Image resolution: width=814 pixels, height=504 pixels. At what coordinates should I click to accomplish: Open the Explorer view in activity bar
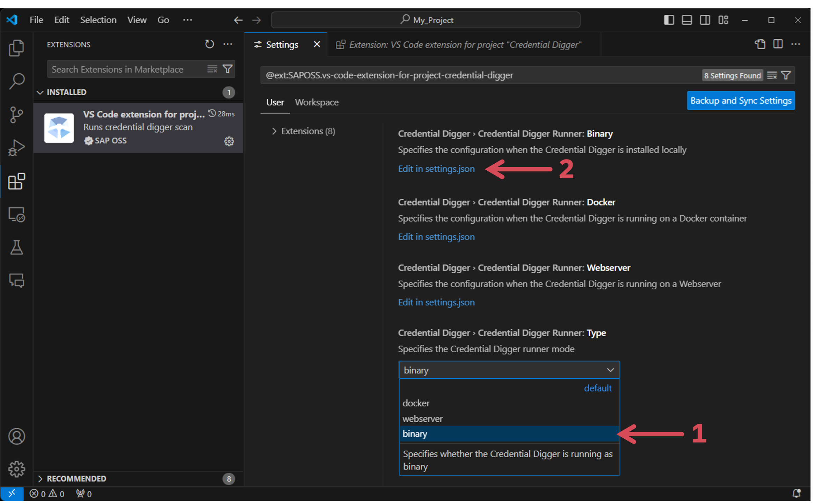pyautogui.click(x=16, y=48)
